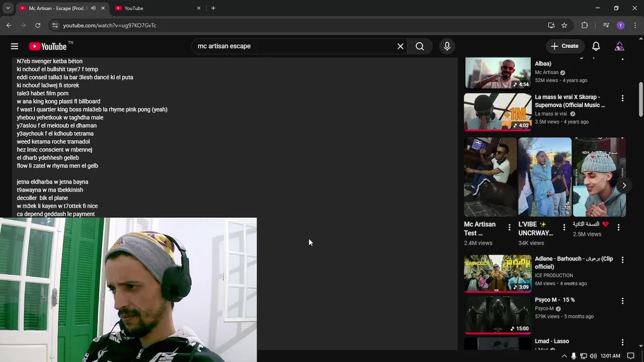Screen dimensions: 644x362
Task: Open the Lmad - Lasso video title
Action: coord(552,341)
